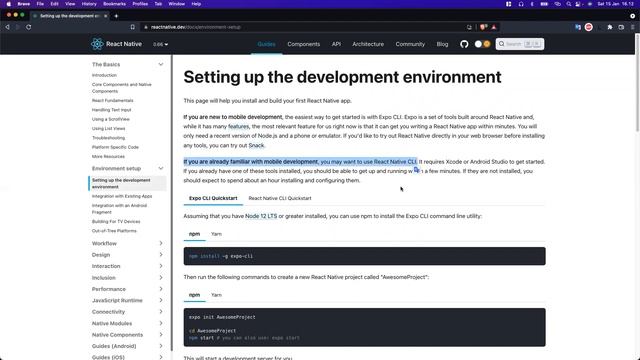640x360 pixels.
Task: Click the browser forward arrow
Action: pyautogui.click(x=18, y=27)
